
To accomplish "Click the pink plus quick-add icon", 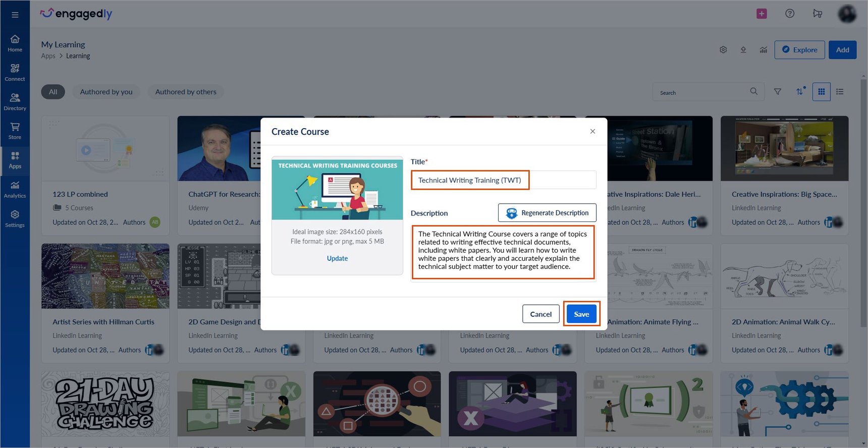I will pos(762,14).
